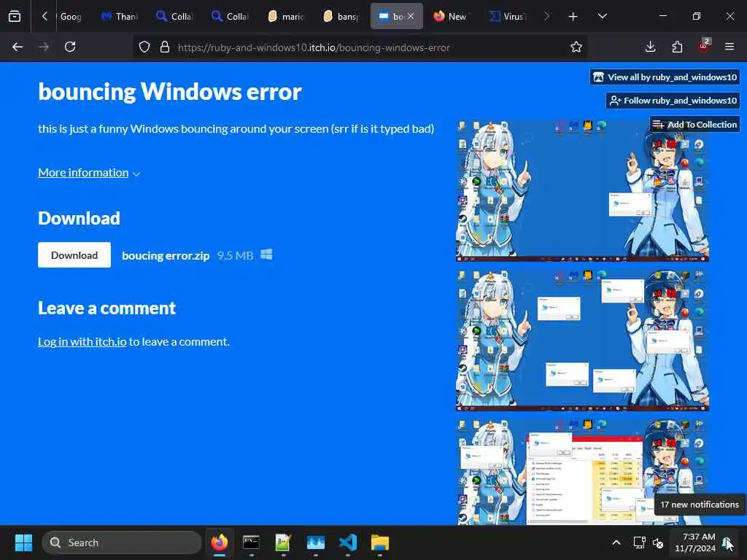
Task: Open the notification bell icon
Action: tap(727, 542)
